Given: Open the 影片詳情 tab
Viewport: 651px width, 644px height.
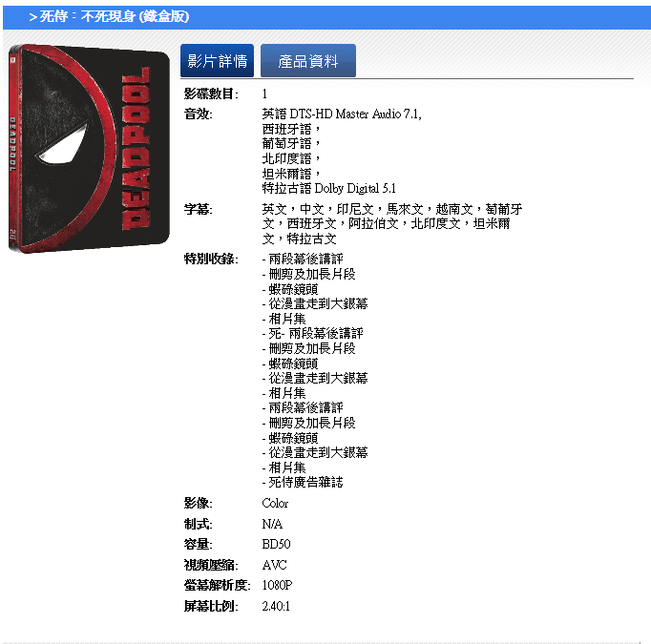Looking at the screenshot, I should tap(217, 60).
